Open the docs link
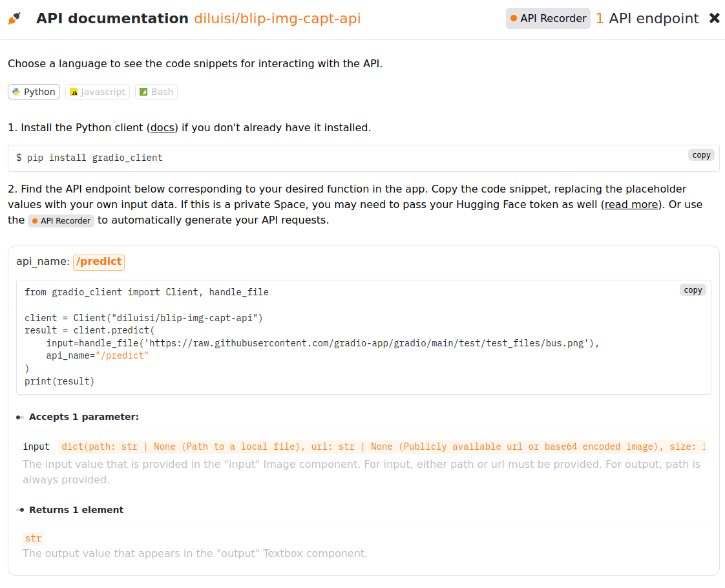This screenshot has width=725, height=588. click(162, 127)
